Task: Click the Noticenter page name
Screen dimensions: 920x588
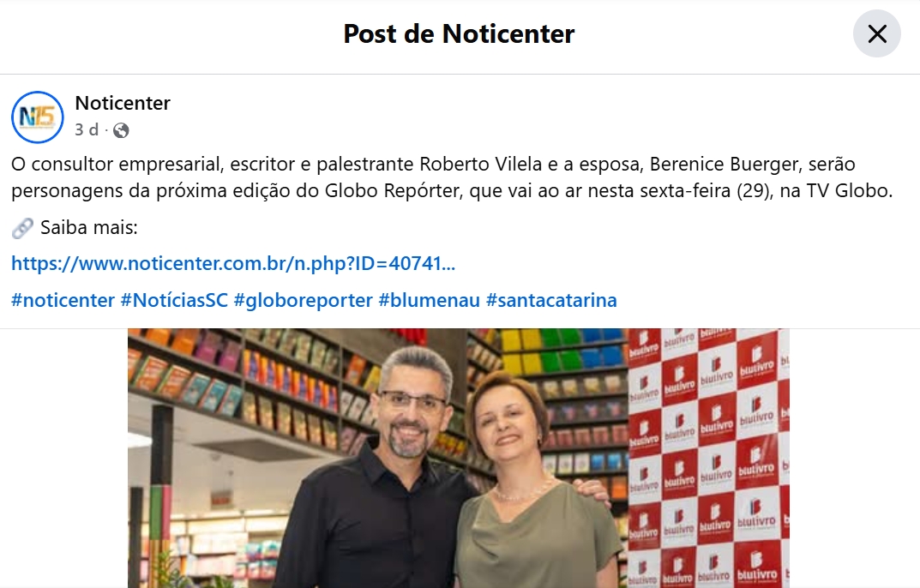Action: [123, 103]
